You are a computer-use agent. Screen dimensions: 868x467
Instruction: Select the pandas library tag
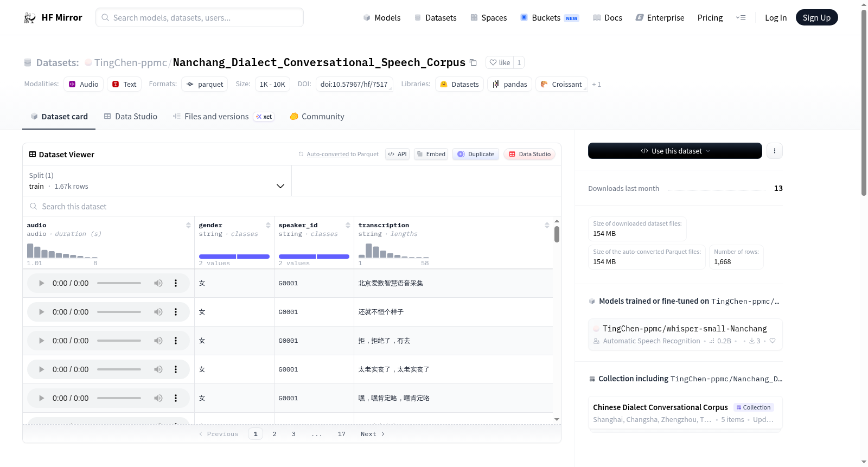click(509, 84)
